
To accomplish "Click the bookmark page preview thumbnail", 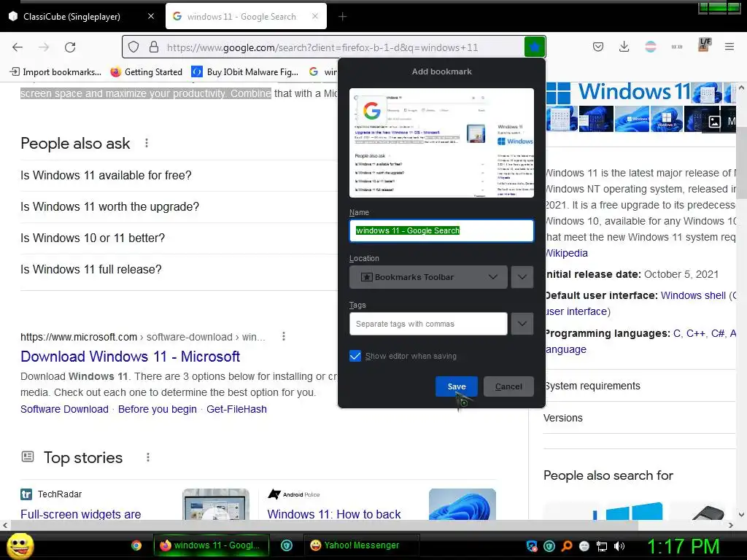I will click(441, 143).
